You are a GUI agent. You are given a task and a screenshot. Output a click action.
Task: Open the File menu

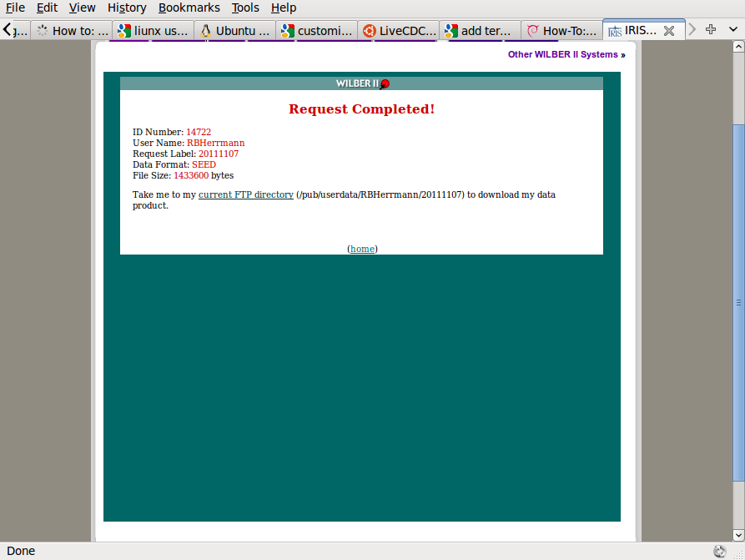coord(15,8)
